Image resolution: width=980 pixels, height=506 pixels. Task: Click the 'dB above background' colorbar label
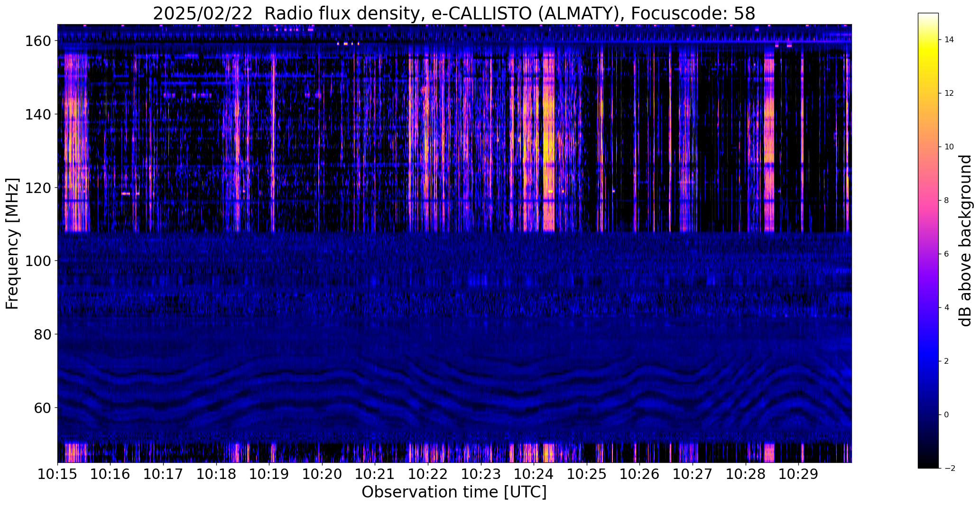pos(965,240)
